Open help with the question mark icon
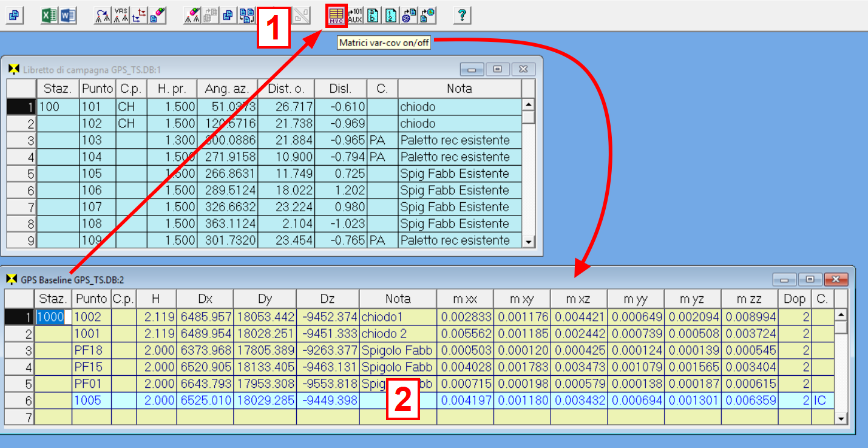This screenshot has height=448, width=868. tap(463, 15)
